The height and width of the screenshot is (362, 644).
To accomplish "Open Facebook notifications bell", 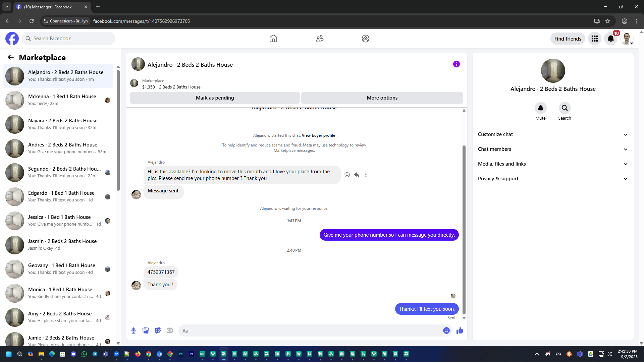I will click(610, 39).
